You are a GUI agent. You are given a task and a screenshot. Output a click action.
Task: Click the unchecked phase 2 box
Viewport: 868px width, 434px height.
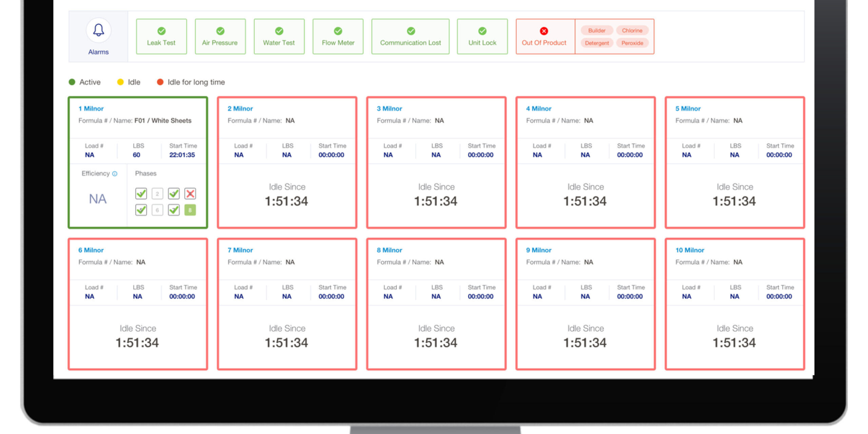(x=157, y=194)
